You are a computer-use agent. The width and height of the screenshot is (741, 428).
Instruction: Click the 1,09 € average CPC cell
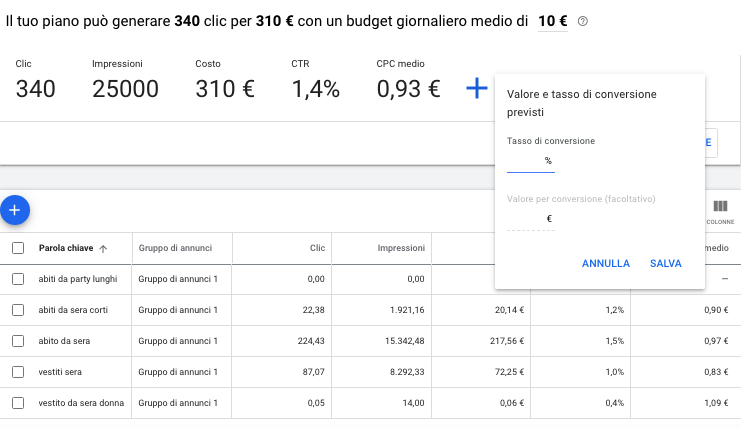[x=716, y=403]
